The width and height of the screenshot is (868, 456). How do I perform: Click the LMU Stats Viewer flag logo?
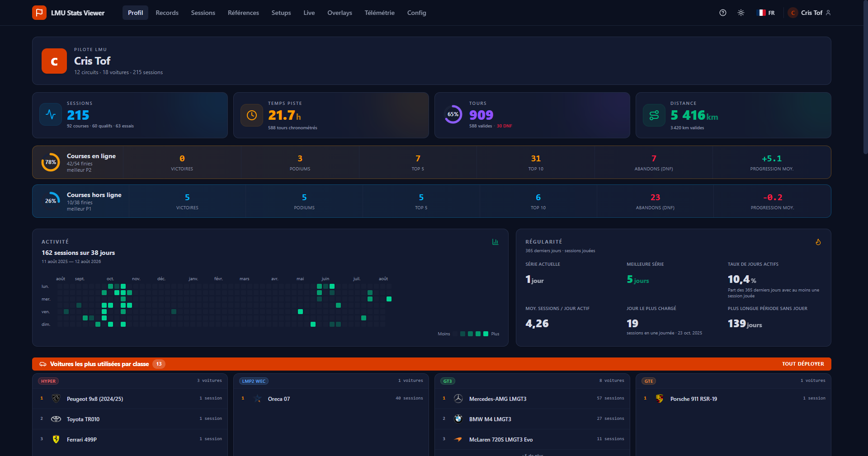pos(39,13)
